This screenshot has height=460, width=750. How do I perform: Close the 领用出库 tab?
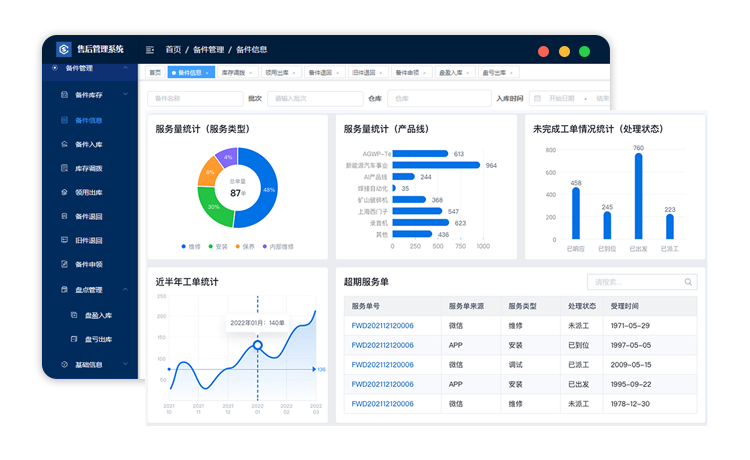pyautogui.click(x=294, y=73)
